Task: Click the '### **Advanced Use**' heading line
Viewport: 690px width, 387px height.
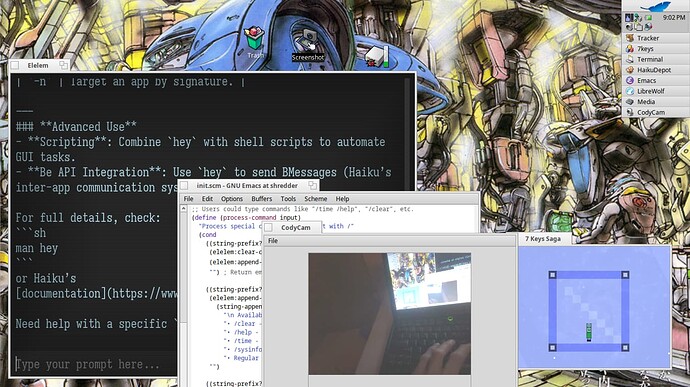Action: click(x=76, y=127)
